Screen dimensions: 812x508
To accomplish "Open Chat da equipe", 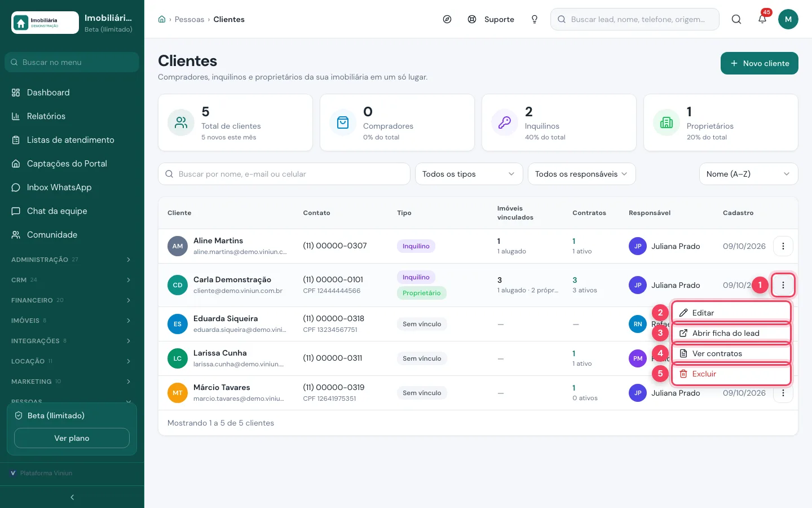I will click(x=72, y=211).
